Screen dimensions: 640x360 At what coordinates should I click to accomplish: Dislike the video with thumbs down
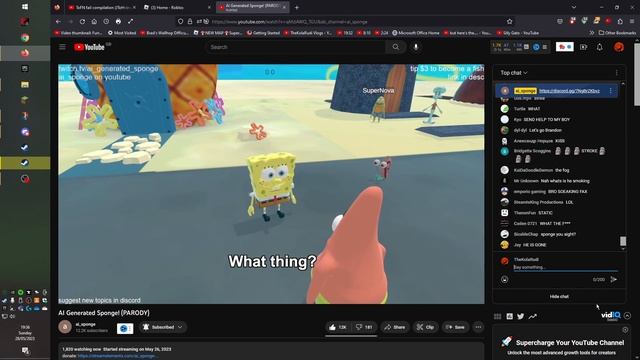(x=364, y=327)
